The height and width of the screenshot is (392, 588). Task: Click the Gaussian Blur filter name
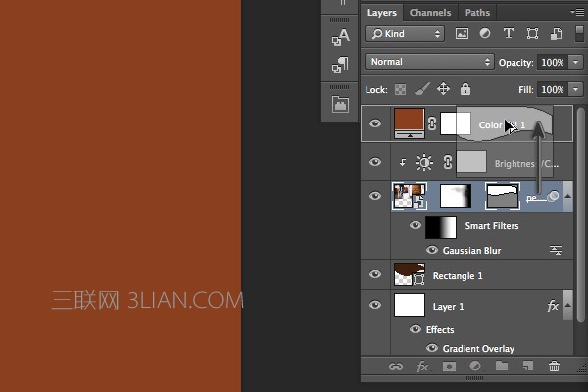pyautogui.click(x=471, y=250)
